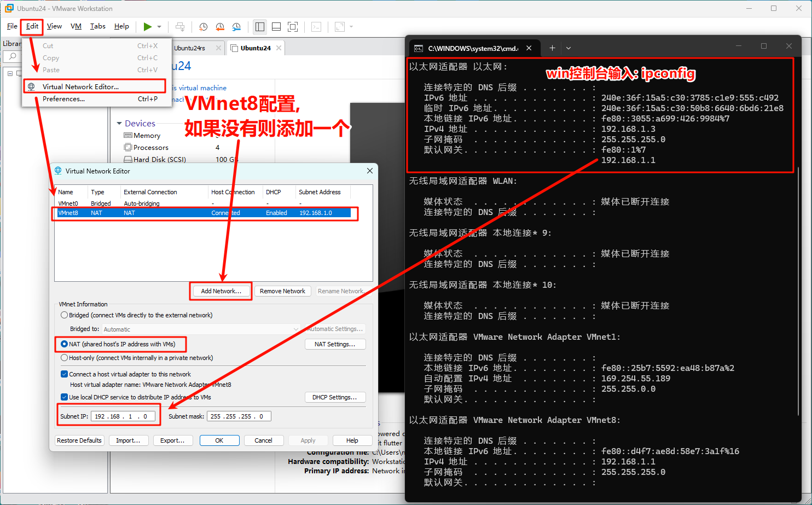812x505 pixels.
Task: Select the VMnet0 Bridged network row
Action: pos(204,204)
